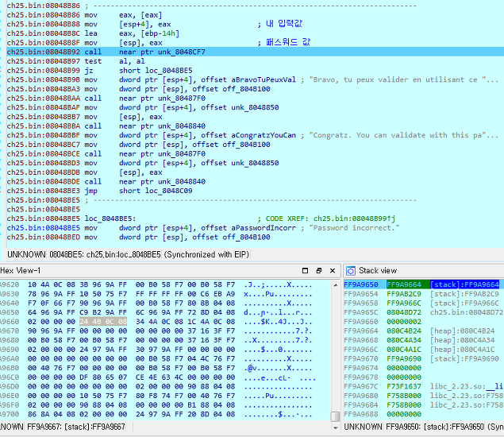Click [heap]:080C4B24 stack reference
Image resolution: width=504 pixels, height=437 pixels.
pos(462,331)
